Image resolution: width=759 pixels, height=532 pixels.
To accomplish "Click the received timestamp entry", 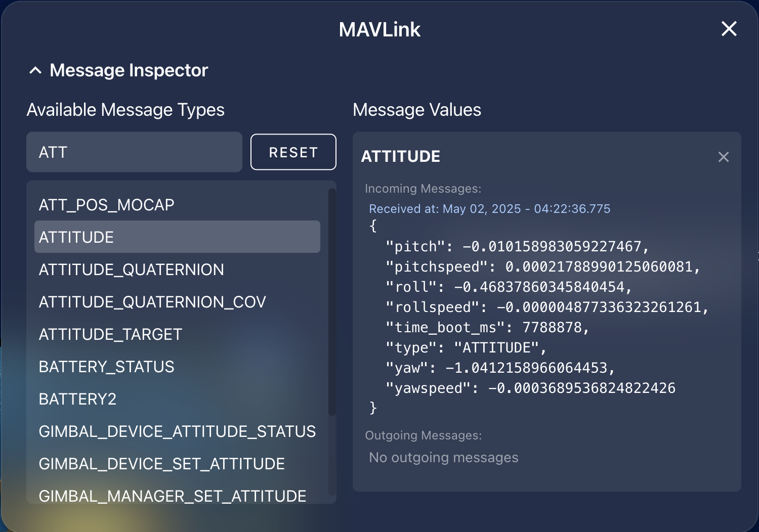I will (x=490, y=208).
